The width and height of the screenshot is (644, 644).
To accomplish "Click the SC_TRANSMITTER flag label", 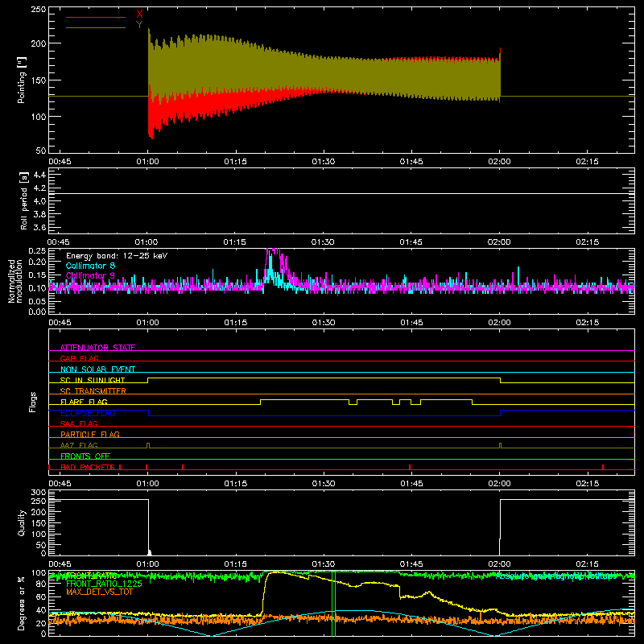I will coord(93,390).
